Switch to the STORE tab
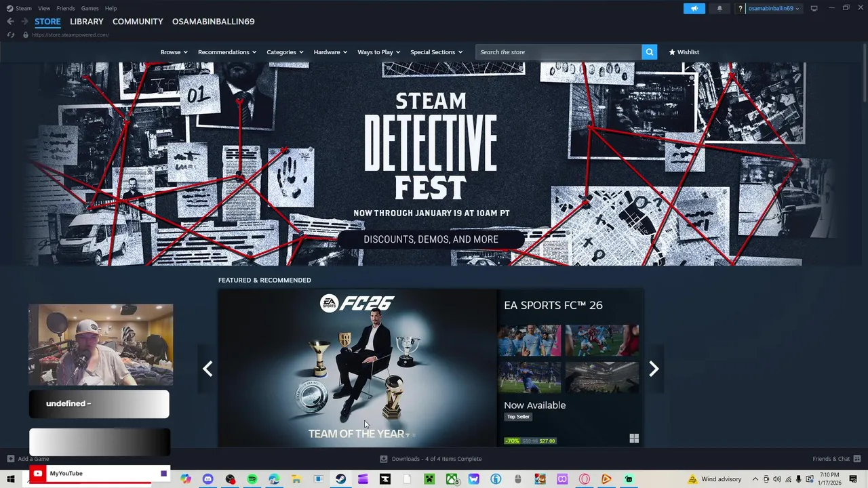 [47, 22]
